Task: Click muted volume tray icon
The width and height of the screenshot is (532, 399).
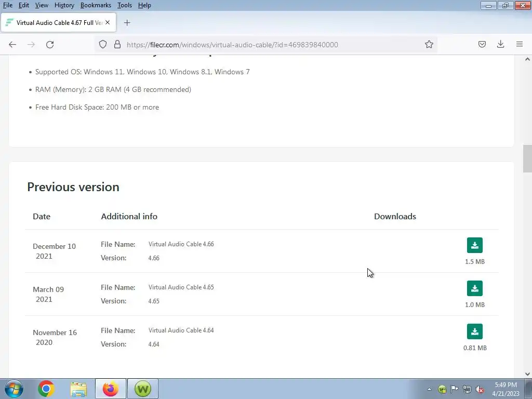Action: (x=480, y=389)
